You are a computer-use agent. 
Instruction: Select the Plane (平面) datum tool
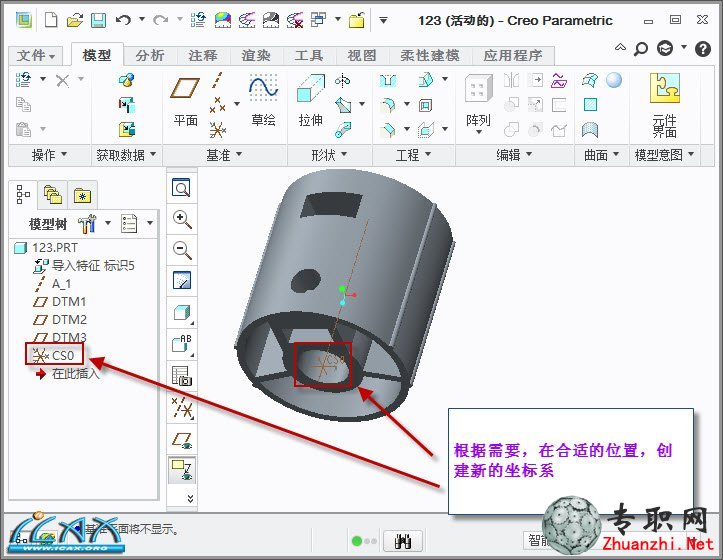tap(185, 102)
